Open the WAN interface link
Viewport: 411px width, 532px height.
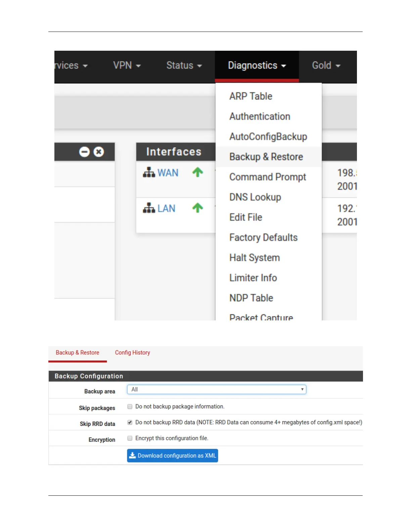point(168,173)
